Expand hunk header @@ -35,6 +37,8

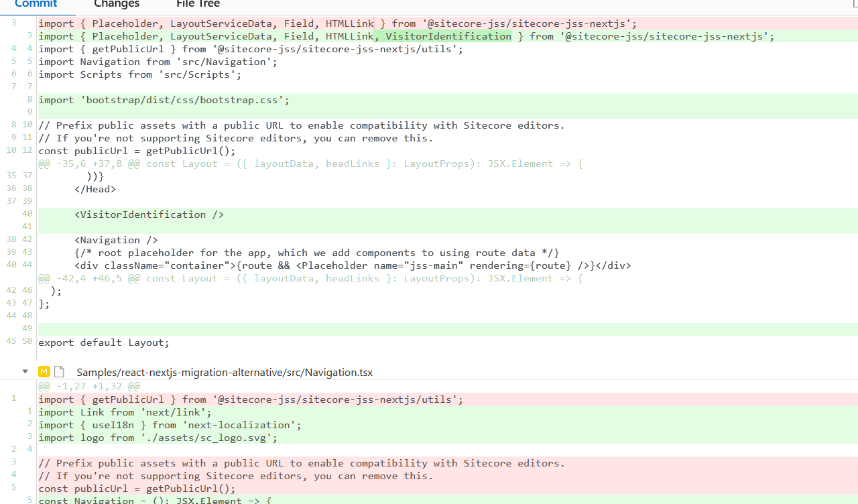(x=310, y=164)
